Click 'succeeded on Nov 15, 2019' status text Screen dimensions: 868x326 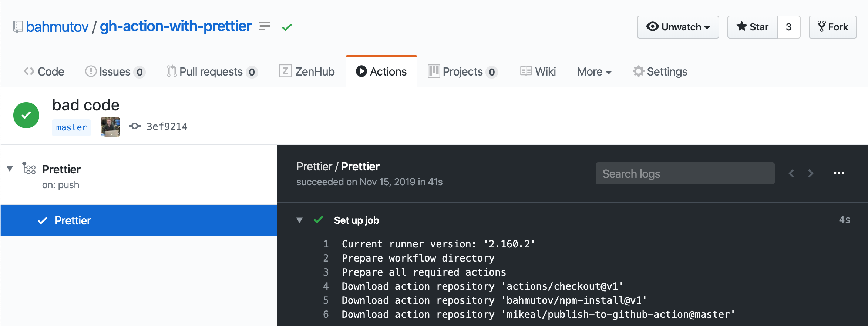tap(369, 182)
